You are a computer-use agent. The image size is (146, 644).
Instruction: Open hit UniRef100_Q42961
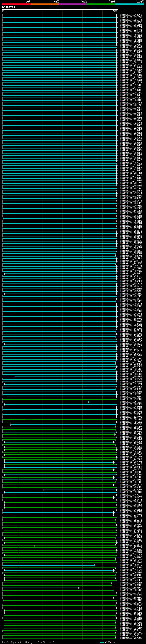(131, 15)
